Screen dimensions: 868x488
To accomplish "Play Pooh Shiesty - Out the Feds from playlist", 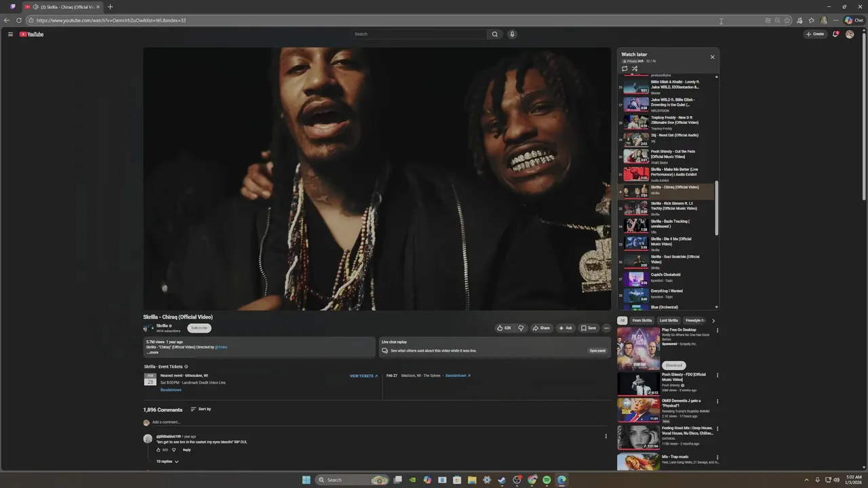I will (x=665, y=156).
